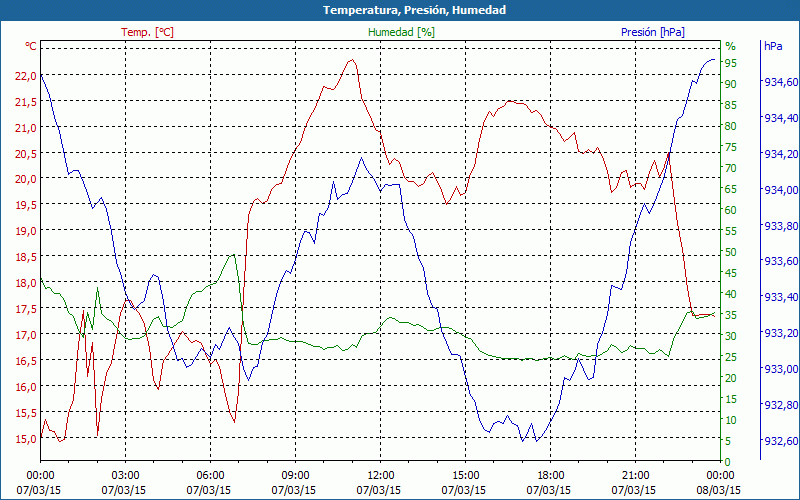The height and width of the screenshot is (500, 800).
Task: Click the 21,5 temperature axis value
Action: pyautogui.click(x=26, y=102)
